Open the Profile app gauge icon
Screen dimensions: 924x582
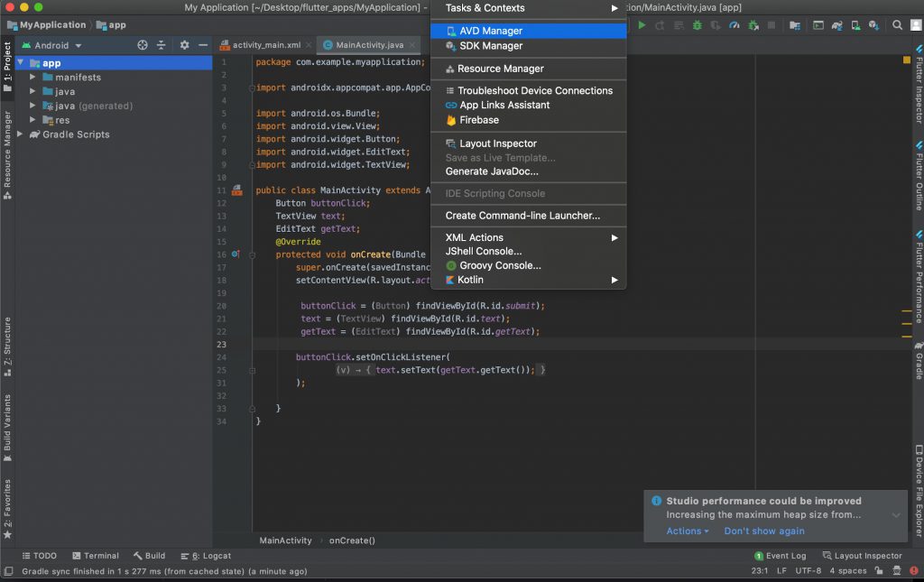735,25
